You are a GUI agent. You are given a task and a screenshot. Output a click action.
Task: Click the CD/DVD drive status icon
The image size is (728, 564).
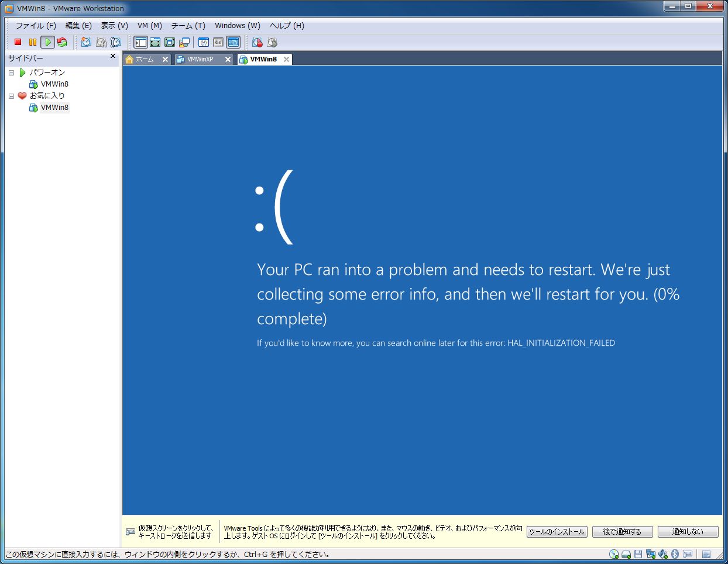tap(614, 554)
